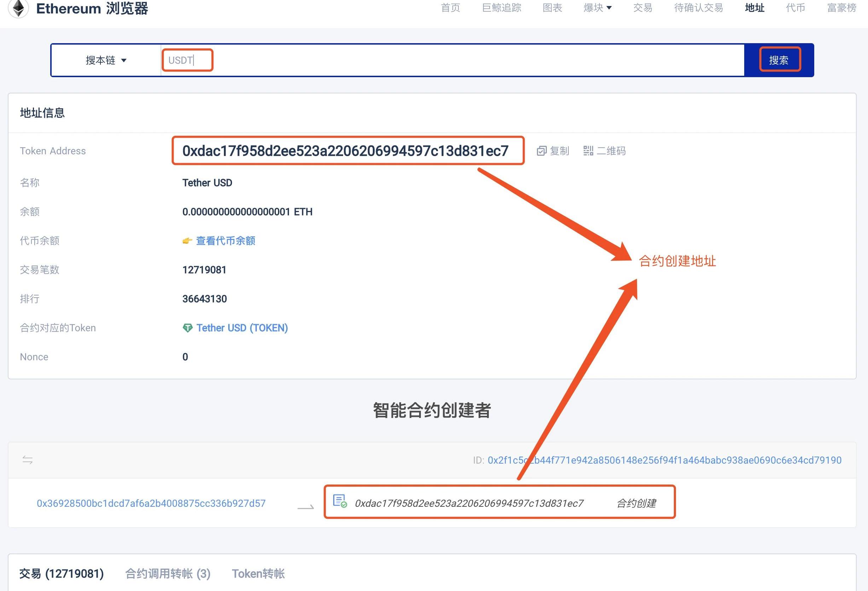The height and width of the screenshot is (591, 868).
Task: Click the swap arrows transaction icon
Action: click(x=28, y=460)
